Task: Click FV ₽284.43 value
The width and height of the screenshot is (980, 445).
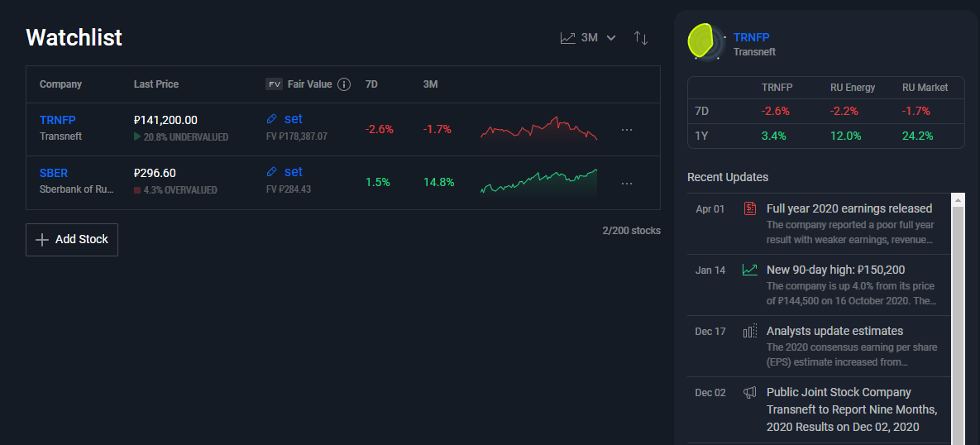Action: 288,189
